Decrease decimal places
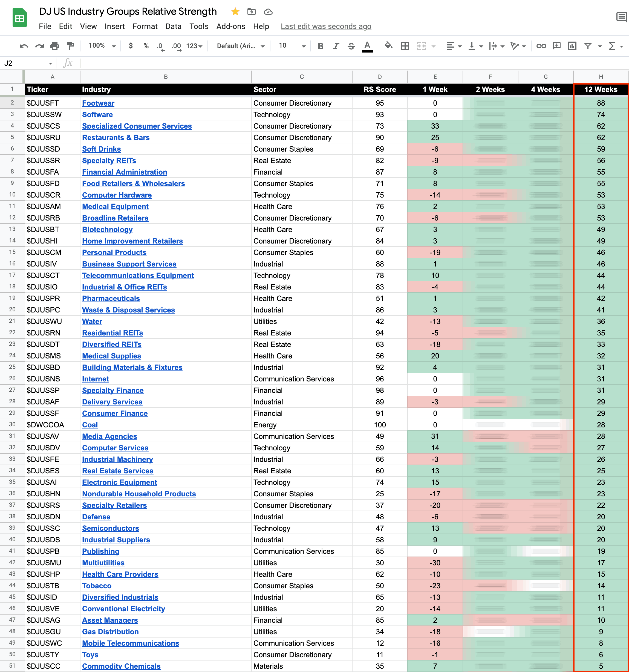Viewport: 629px width, 672px height. pyautogui.click(x=161, y=46)
